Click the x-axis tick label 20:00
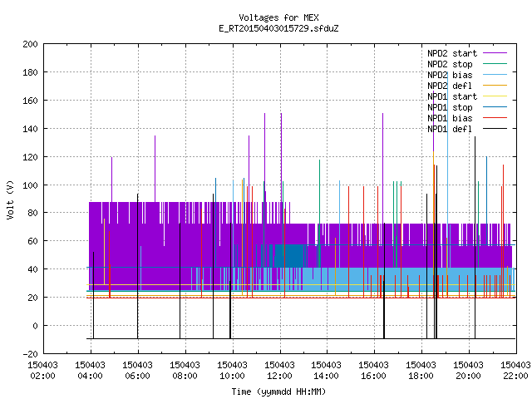532x399 pixels. point(468,376)
